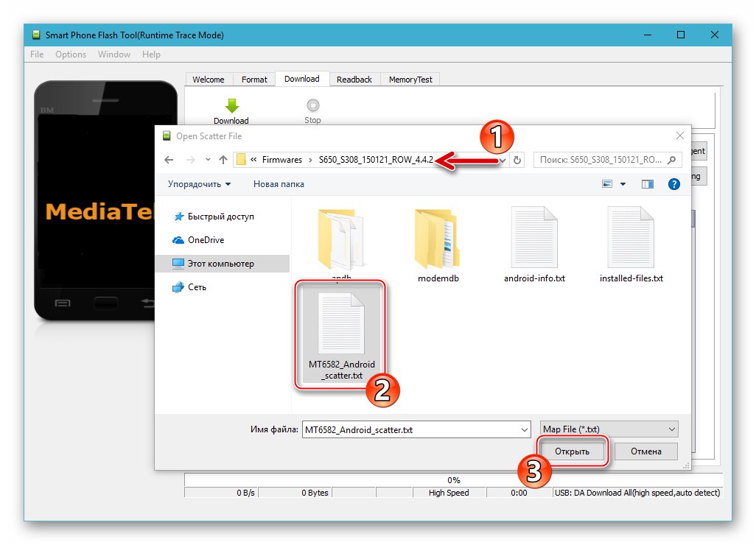756x545 pixels.
Task: Click the Firmwares breadcrumb segment
Action: pyautogui.click(x=282, y=160)
